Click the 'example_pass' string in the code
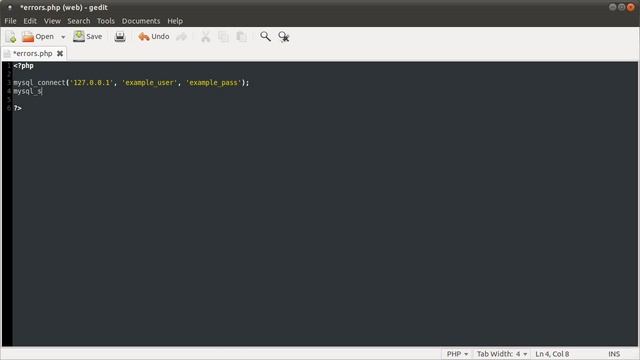 (213, 82)
